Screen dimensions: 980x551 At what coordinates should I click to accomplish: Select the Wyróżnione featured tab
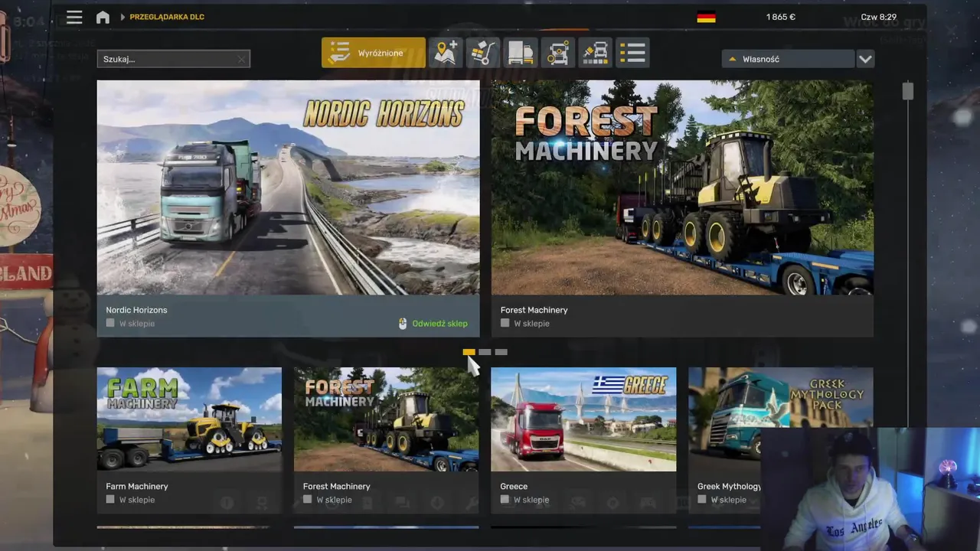tap(373, 53)
